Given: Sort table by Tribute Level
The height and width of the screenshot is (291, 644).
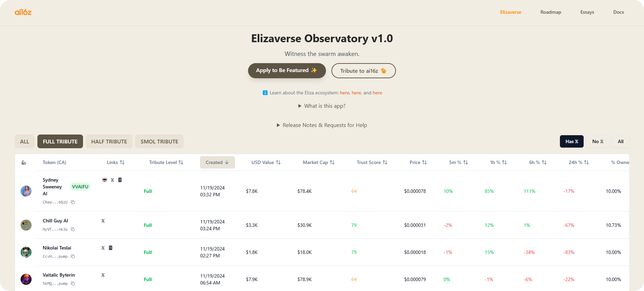Looking at the screenshot, I should (166, 162).
